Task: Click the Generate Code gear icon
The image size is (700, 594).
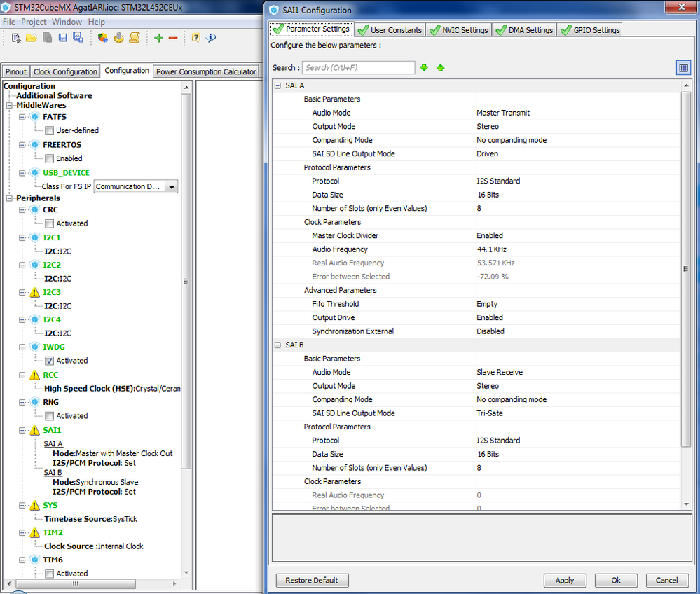Action: click(x=118, y=38)
